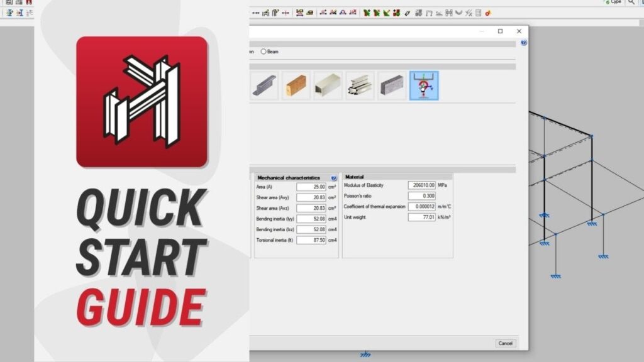Click the blue help icon at dialog top-right
This screenshot has height=362, width=644.
coord(524,43)
